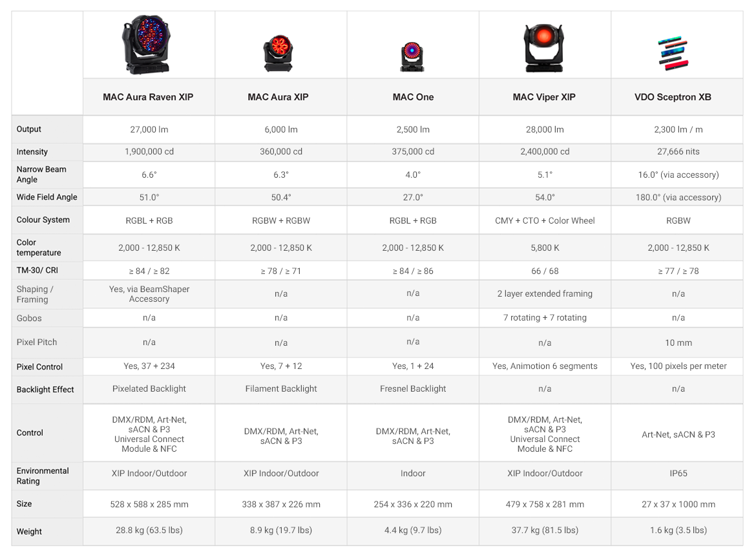Open the VDO Sceptron XB product name
The width and height of the screenshot is (756, 559).
(x=673, y=97)
